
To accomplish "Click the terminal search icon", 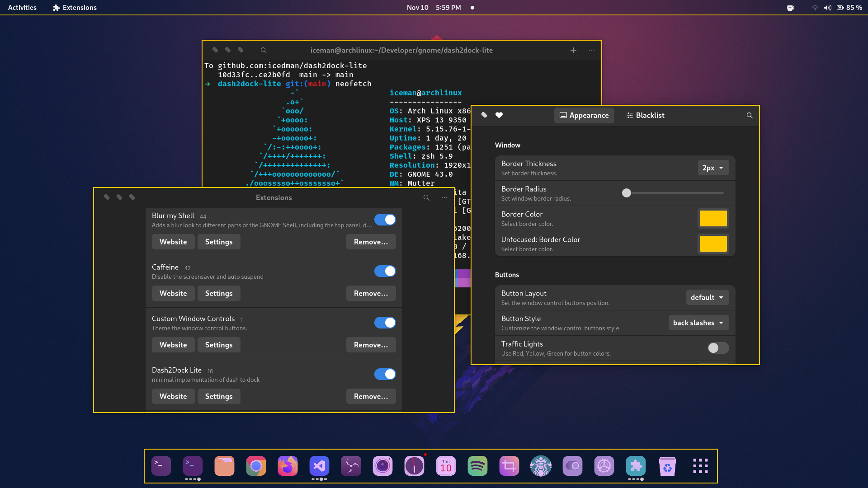I will (x=264, y=50).
